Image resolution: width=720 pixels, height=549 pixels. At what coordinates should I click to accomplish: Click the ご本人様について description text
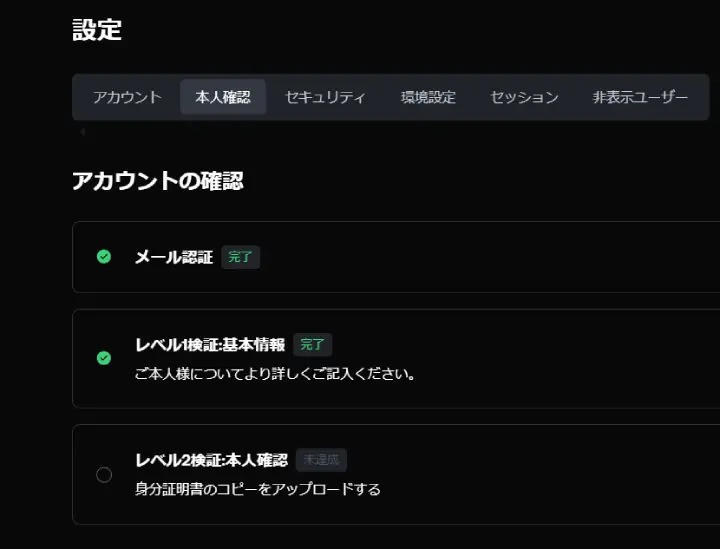point(275,374)
